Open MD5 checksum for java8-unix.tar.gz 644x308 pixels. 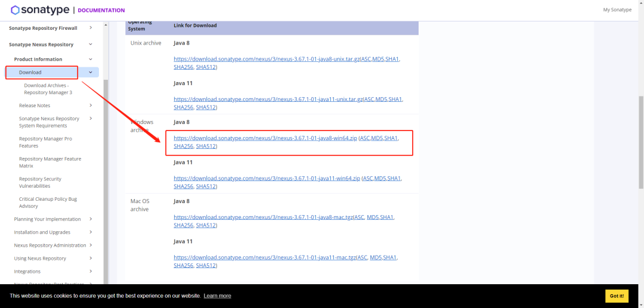(378, 59)
